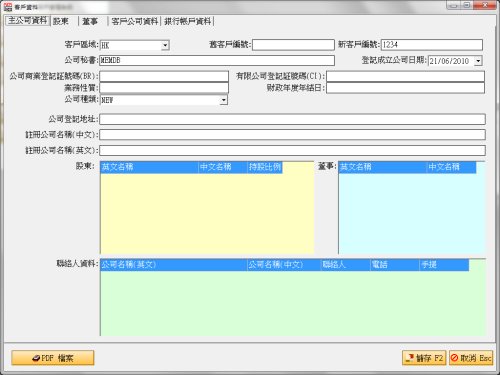Minimize the 客戶資料 window
The image size is (500, 375).
pos(452,5)
